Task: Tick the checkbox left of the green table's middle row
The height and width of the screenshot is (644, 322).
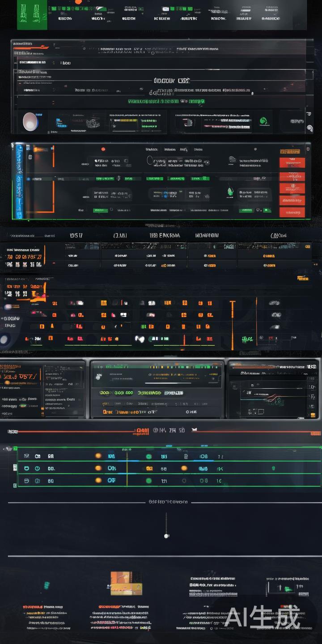Action: point(15,468)
